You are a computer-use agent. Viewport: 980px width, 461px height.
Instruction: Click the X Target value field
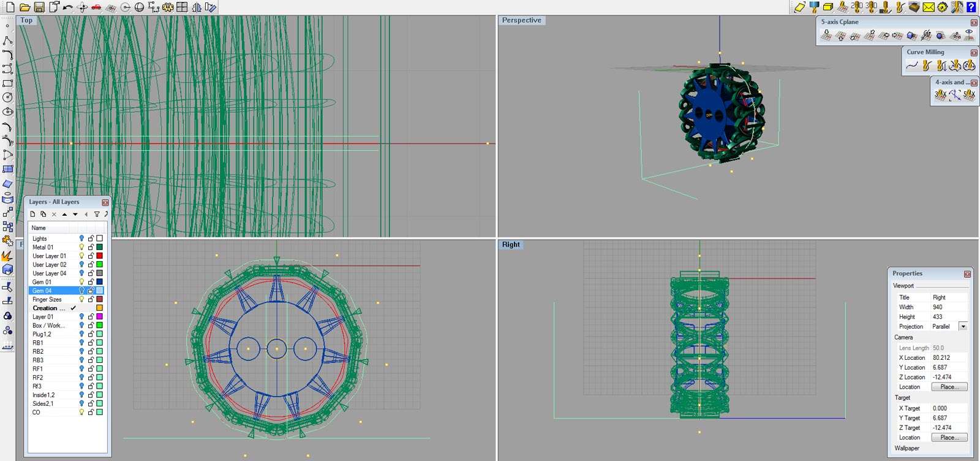(x=948, y=408)
